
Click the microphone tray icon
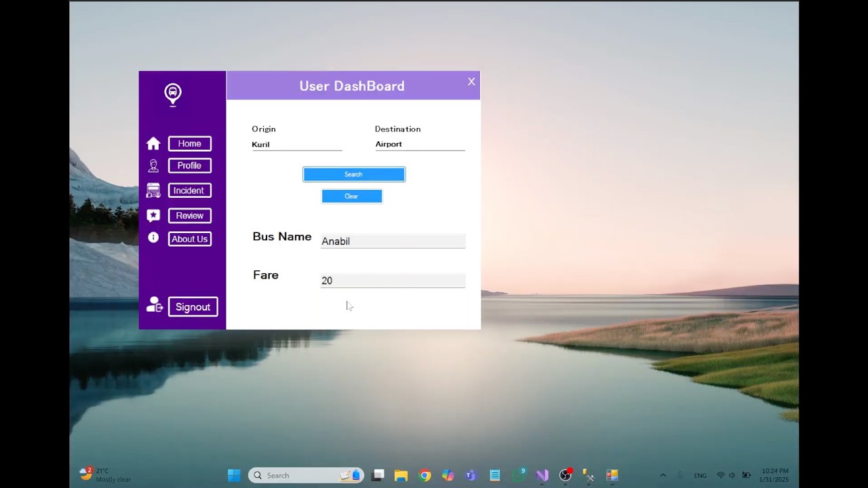point(680,475)
